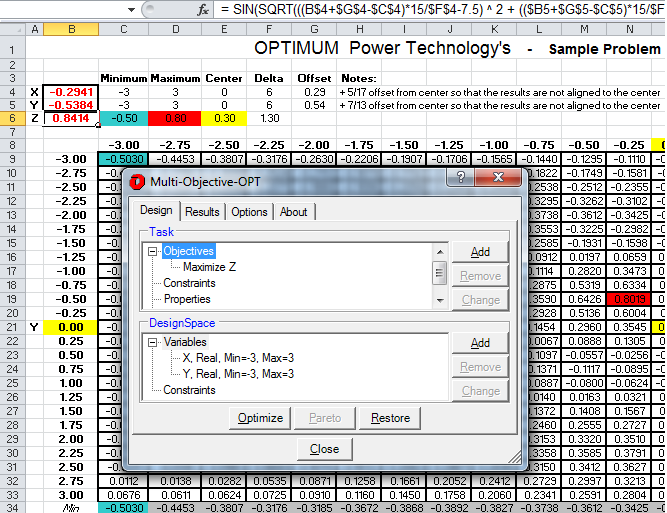Select cell B4 with value -0.2941
The image size is (667, 513).
tap(71, 92)
